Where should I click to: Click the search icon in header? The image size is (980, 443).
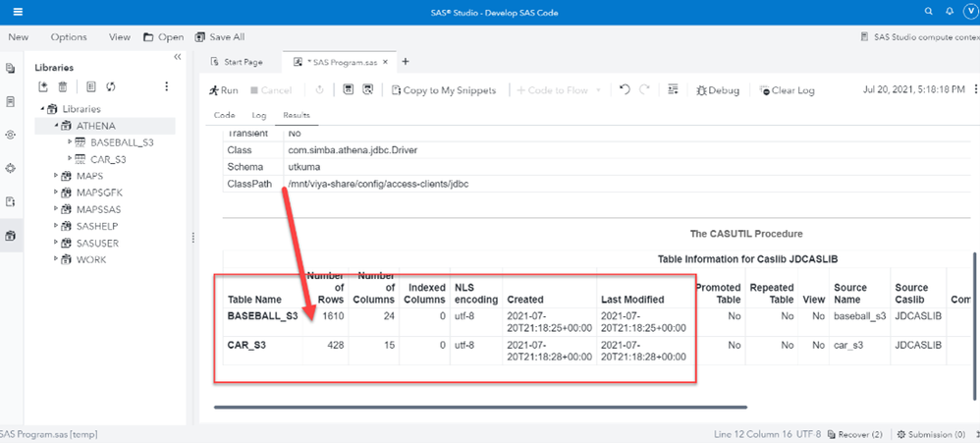(x=929, y=12)
